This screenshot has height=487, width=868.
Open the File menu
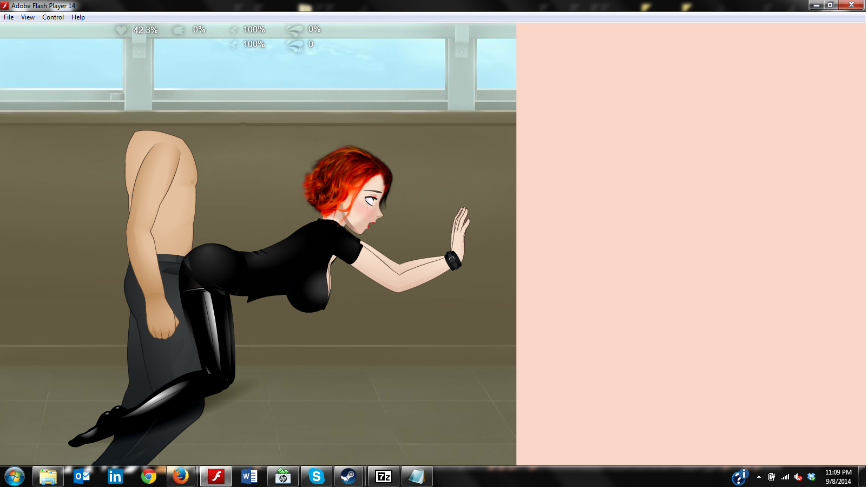coord(9,17)
